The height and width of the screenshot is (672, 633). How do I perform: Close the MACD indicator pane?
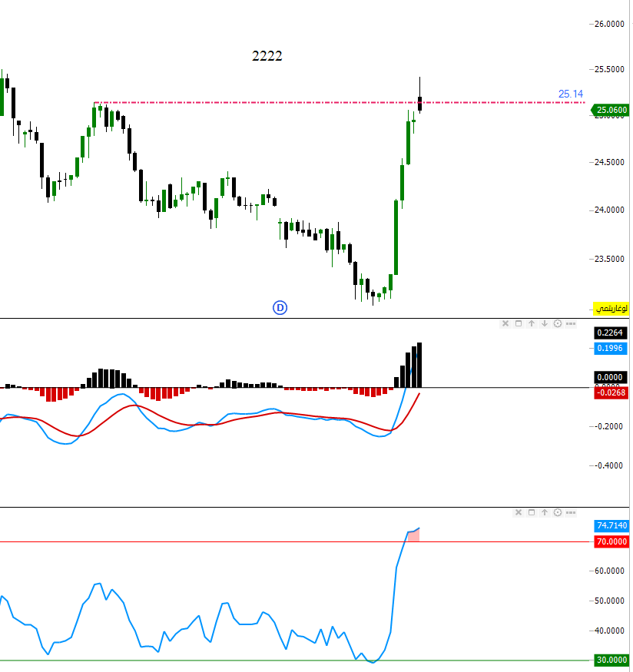(x=505, y=324)
